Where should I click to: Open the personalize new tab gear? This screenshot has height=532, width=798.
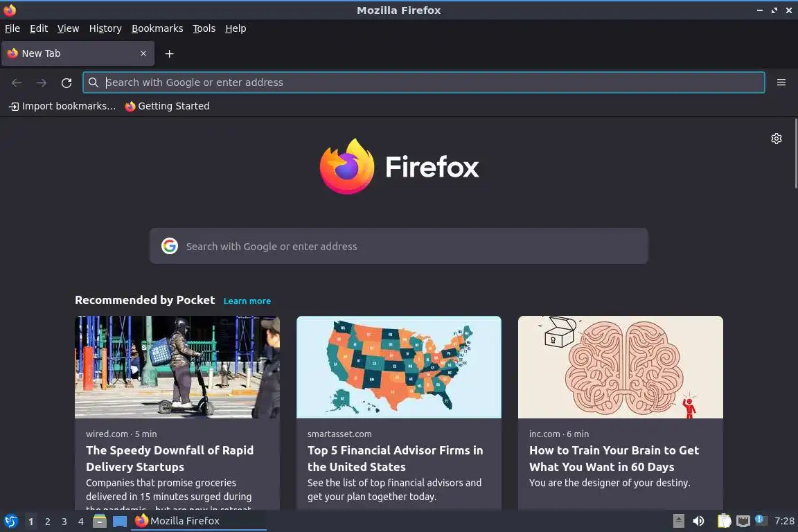click(x=776, y=139)
